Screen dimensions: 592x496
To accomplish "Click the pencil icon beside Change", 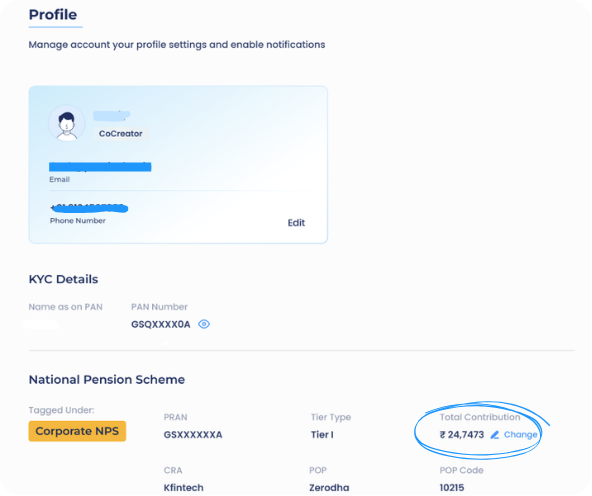I will 495,435.
